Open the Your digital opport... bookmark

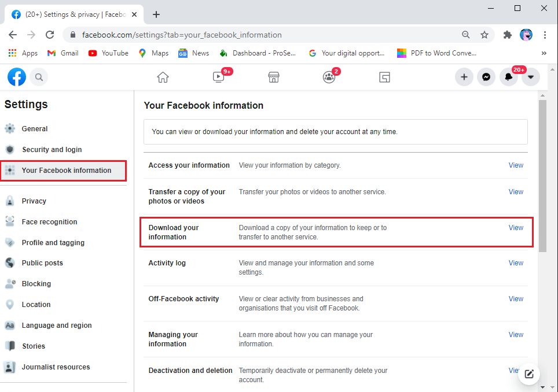coord(347,53)
